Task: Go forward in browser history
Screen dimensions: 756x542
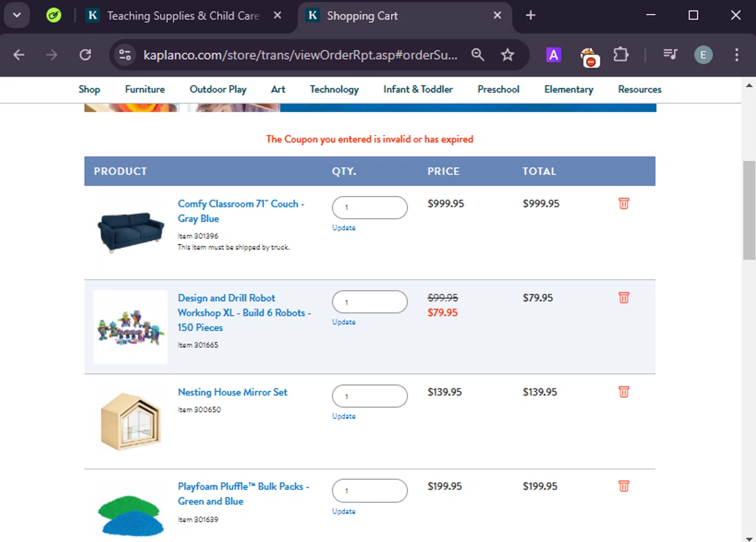Action: (x=51, y=54)
